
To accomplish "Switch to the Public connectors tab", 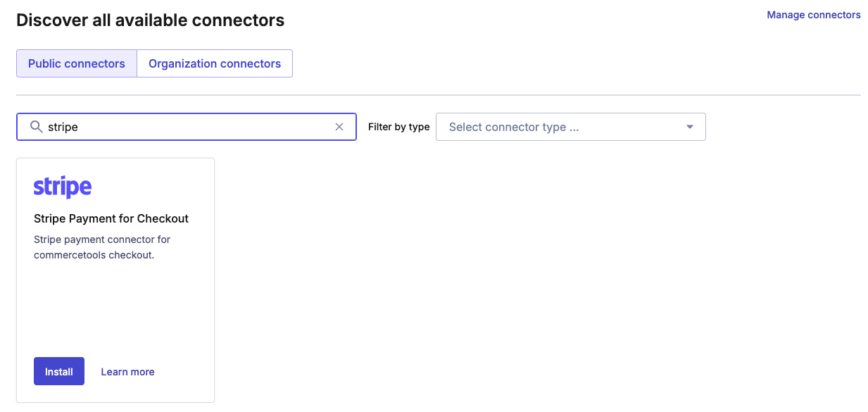I will 77,63.
